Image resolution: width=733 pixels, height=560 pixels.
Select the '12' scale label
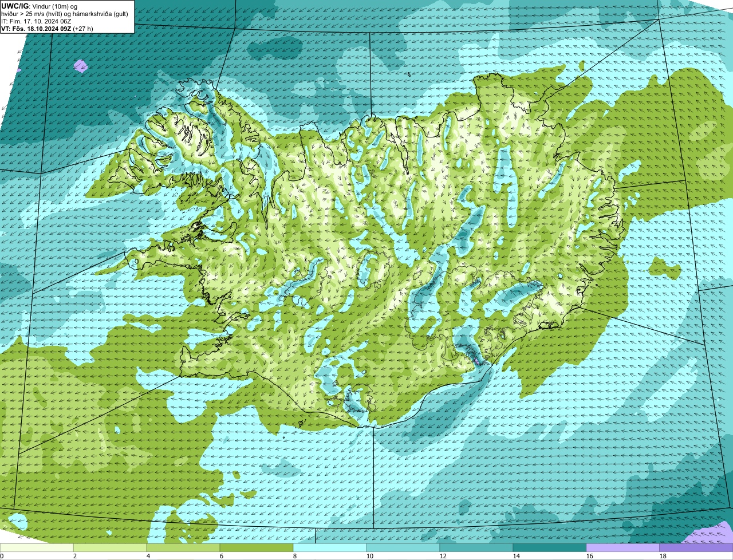click(443, 556)
